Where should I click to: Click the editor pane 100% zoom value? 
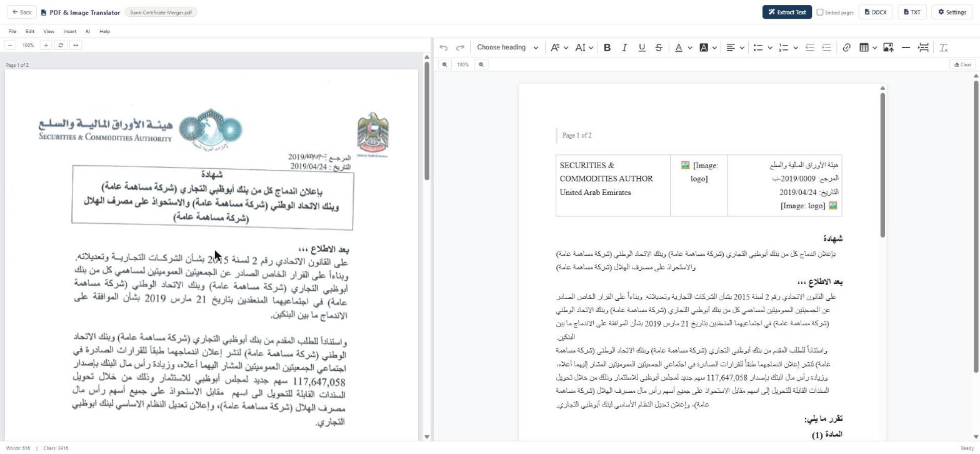pyautogui.click(x=462, y=64)
